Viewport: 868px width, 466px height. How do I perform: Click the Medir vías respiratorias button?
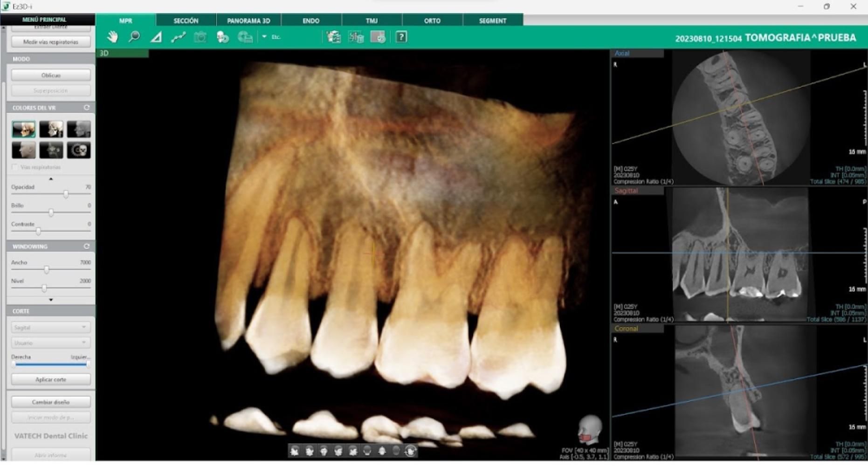pos(50,42)
